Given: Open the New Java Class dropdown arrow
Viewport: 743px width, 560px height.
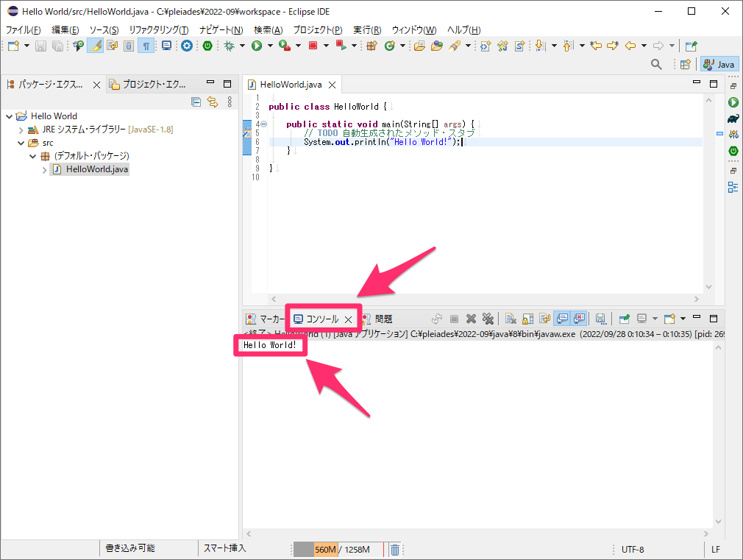Looking at the screenshot, I should tap(403, 46).
